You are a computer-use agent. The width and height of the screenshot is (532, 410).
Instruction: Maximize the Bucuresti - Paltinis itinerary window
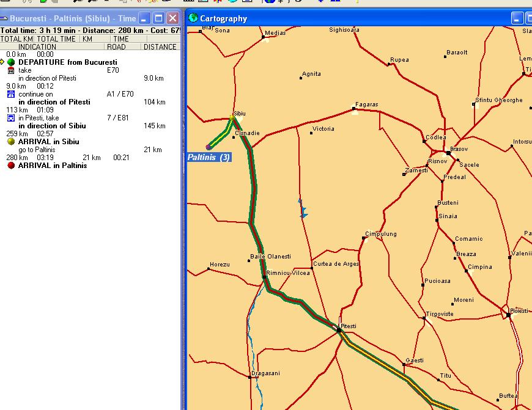click(159, 18)
